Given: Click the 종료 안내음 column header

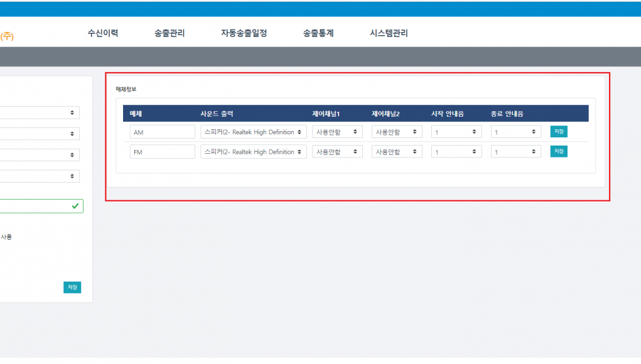Looking at the screenshot, I should tap(507, 114).
